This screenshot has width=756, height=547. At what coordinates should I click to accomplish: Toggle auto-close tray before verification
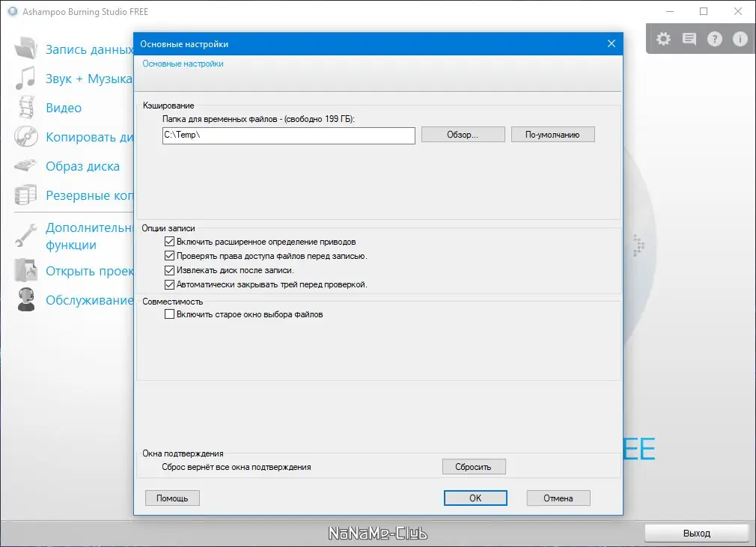(169, 284)
